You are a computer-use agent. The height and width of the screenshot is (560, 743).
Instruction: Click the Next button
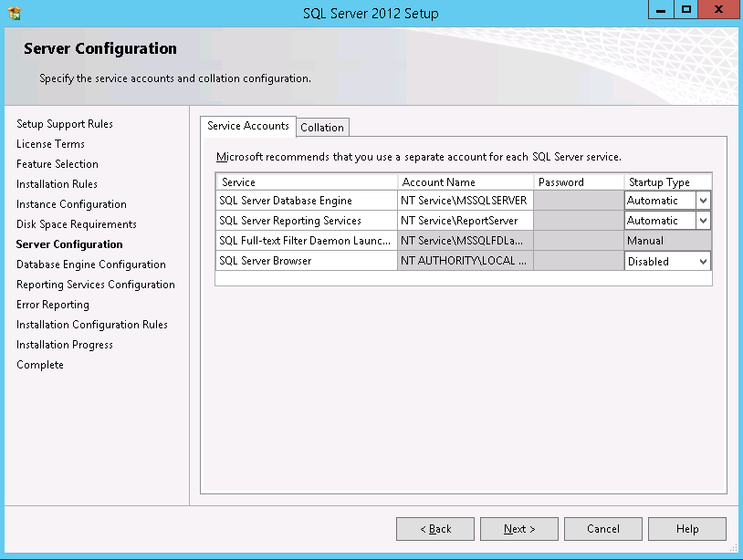click(518, 529)
